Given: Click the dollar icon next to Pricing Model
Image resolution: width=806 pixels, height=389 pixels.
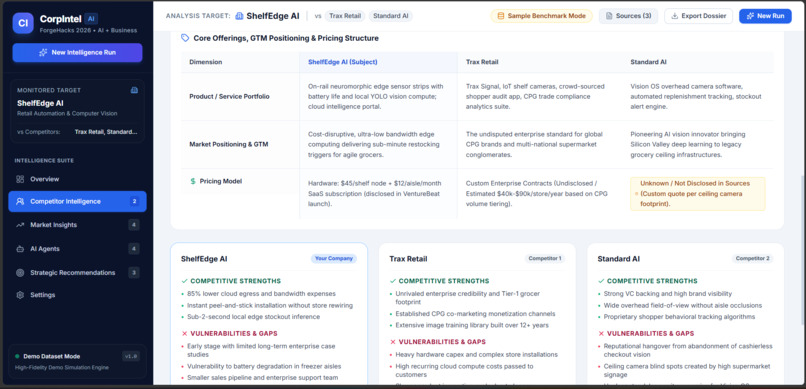Looking at the screenshot, I should (193, 181).
